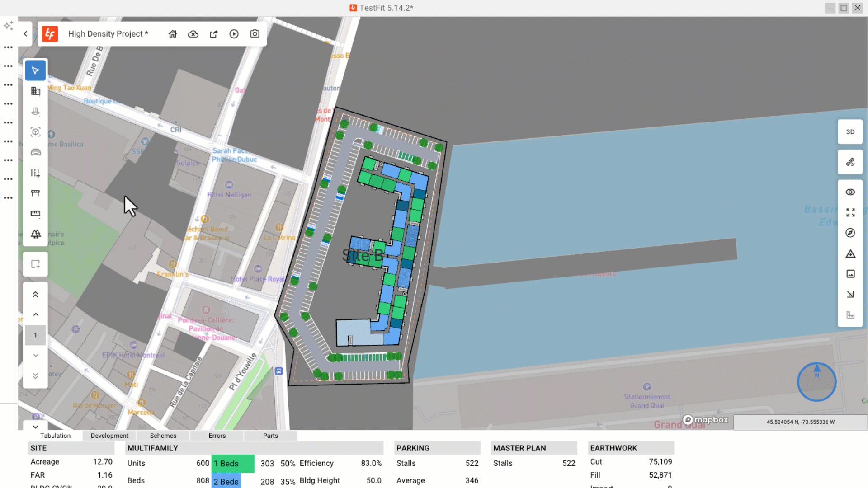Click the play button icon
Viewport: 868px width, 488px height.
234,34
